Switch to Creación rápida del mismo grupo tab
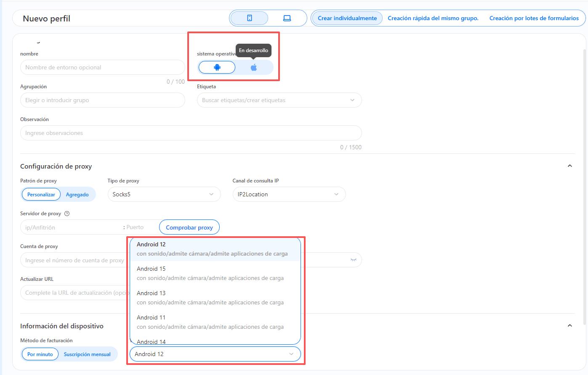Image resolution: width=588 pixels, height=375 pixels. pyautogui.click(x=433, y=18)
